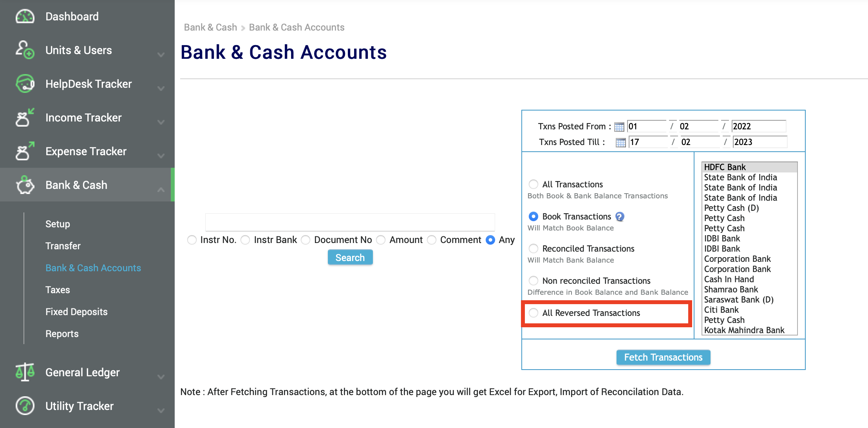
Task: Switch search mode to Amount
Action: coord(380,239)
